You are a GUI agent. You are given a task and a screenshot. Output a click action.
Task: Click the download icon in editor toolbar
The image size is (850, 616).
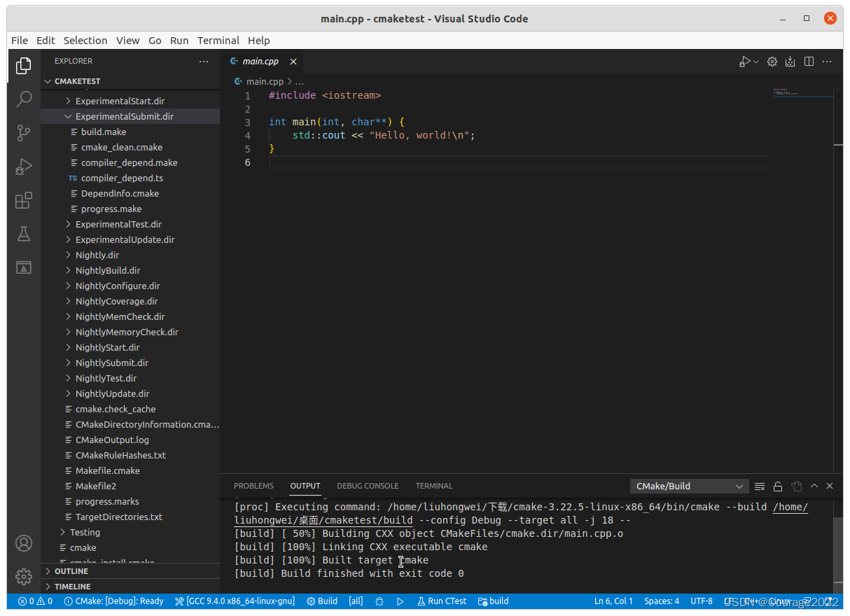[790, 62]
